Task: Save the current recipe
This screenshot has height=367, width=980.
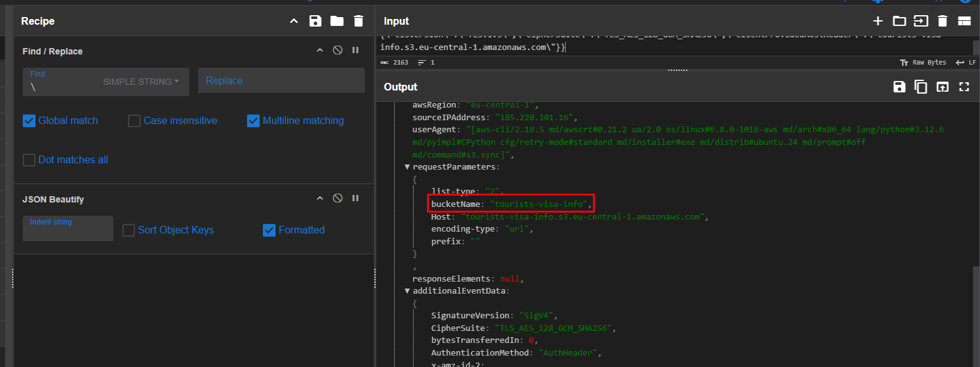Action: [315, 21]
